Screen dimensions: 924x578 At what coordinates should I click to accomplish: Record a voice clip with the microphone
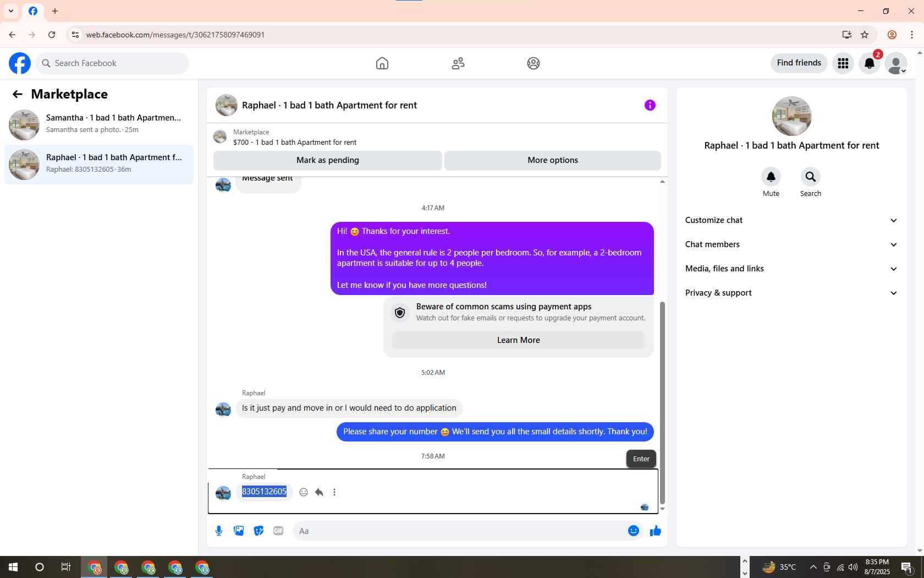pos(219,531)
